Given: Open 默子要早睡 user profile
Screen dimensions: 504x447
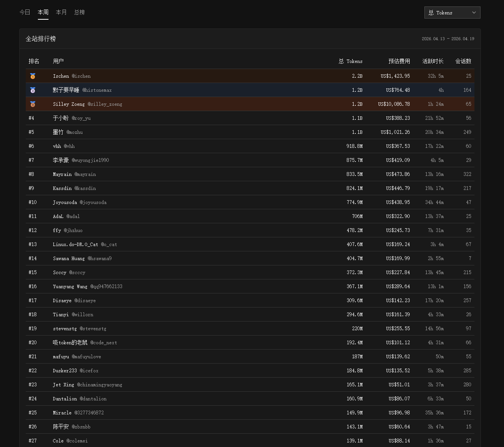Looking at the screenshot, I should 82,90.
